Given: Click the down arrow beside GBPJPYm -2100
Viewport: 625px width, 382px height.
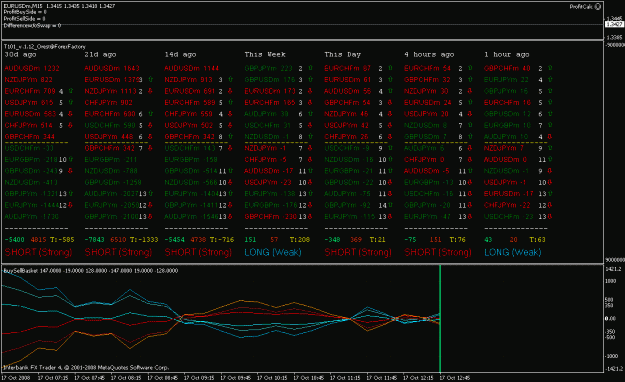Looking at the screenshot, I should click(x=150, y=217).
